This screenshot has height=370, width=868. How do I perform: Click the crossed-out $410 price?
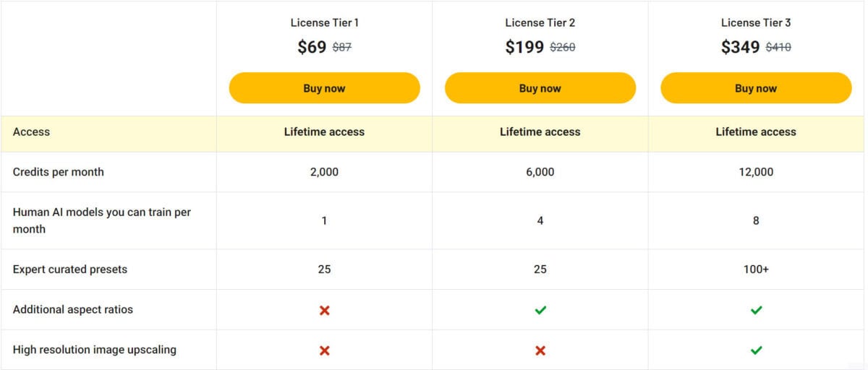click(778, 48)
